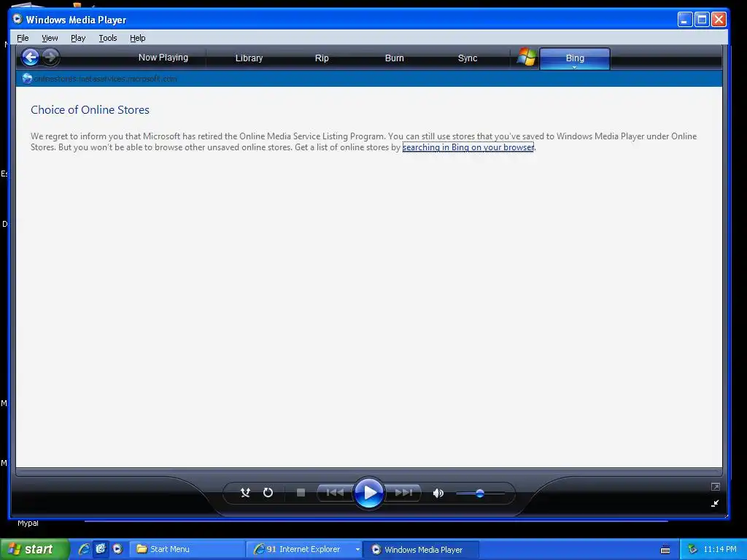This screenshot has height=560, width=747.
Task: Click the network tray icon
Action: 692,549
